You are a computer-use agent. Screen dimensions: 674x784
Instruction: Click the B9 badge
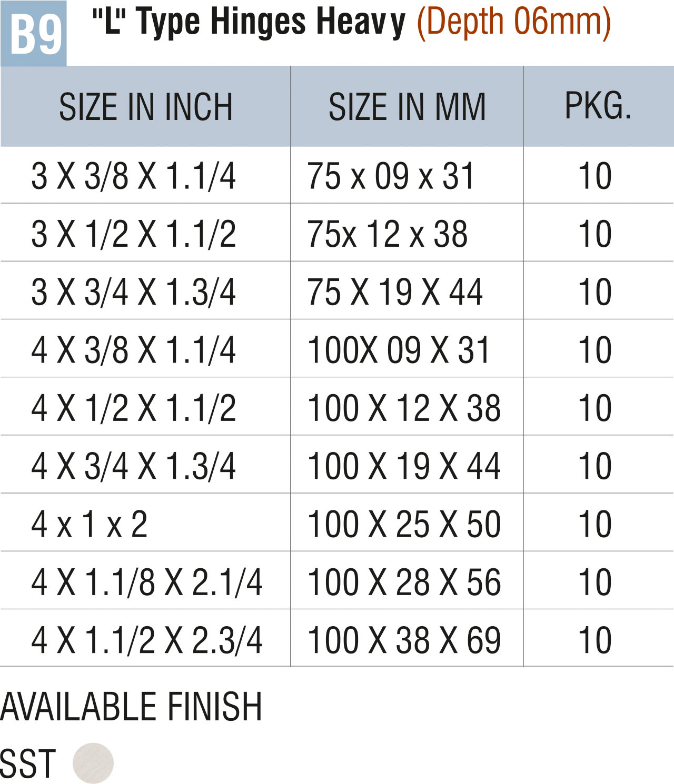pos(34,34)
